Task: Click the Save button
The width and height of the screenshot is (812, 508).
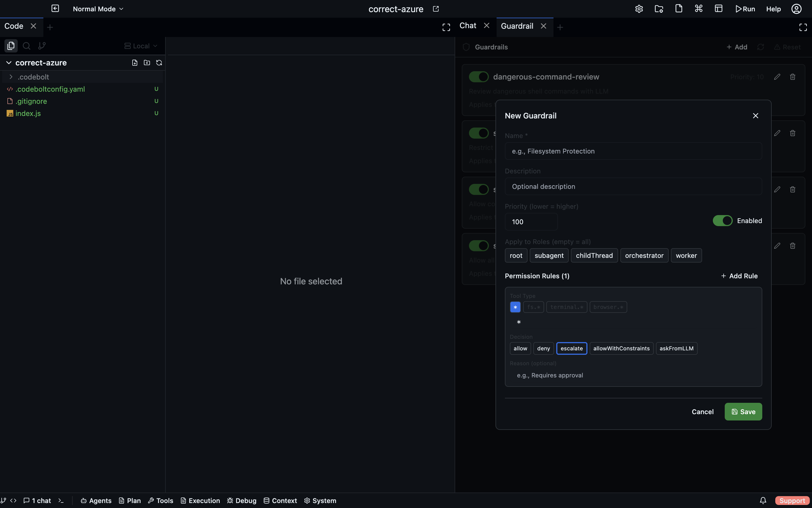Action: pyautogui.click(x=743, y=412)
